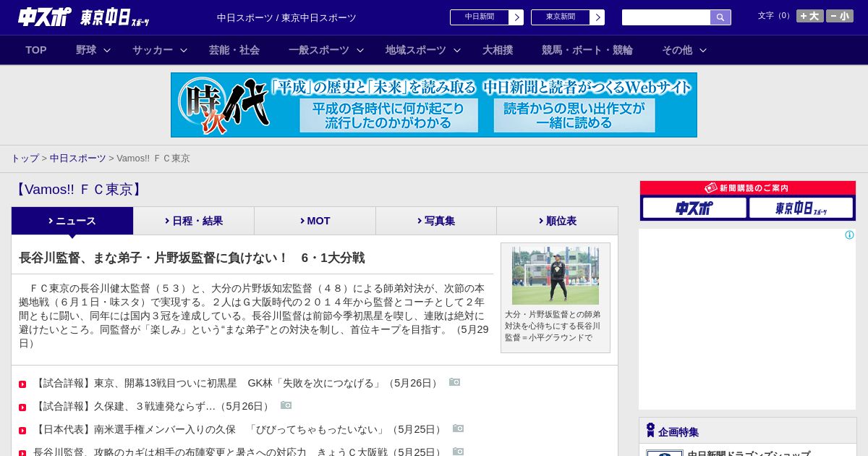Click the search magnifier button

click(x=720, y=17)
